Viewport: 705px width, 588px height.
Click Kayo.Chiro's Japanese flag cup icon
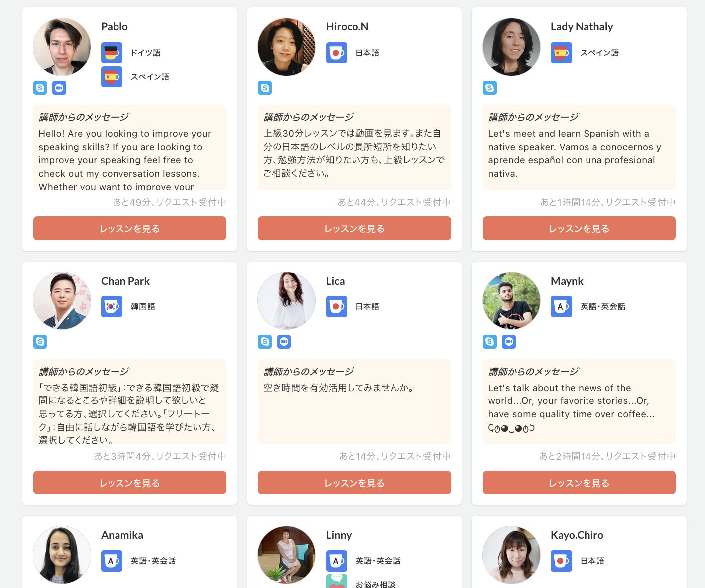(x=561, y=561)
